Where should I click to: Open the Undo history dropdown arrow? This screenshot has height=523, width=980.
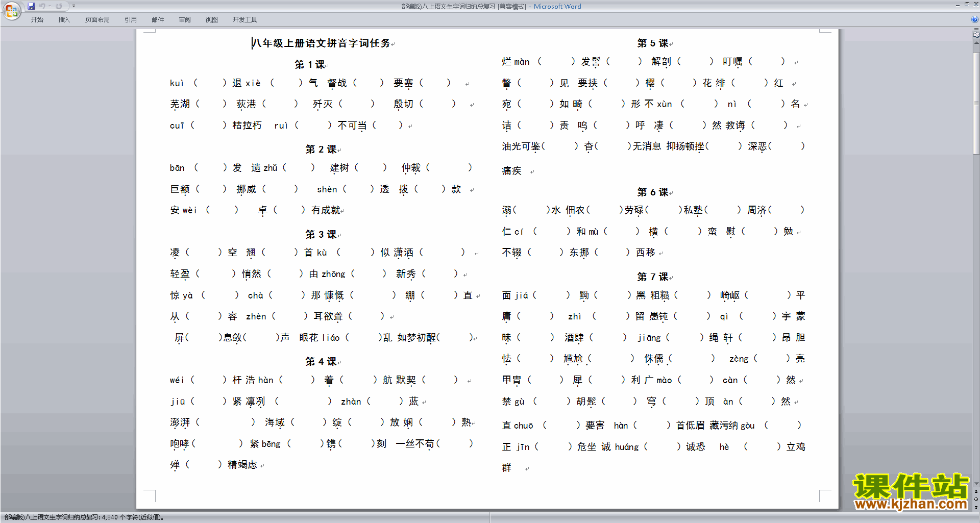(x=50, y=6)
